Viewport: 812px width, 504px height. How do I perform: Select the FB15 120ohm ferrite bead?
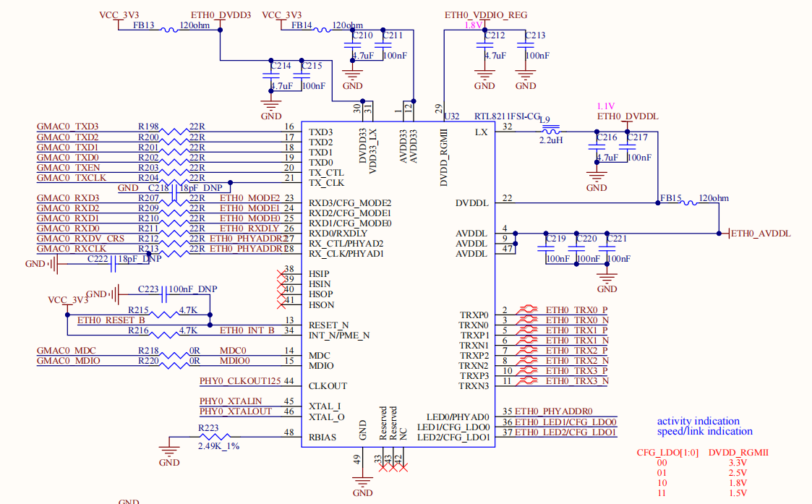688,203
